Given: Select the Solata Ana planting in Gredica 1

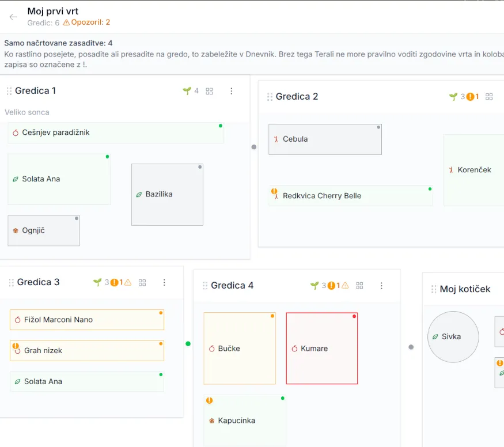Looking at the screenshot, I should point(59,179).
